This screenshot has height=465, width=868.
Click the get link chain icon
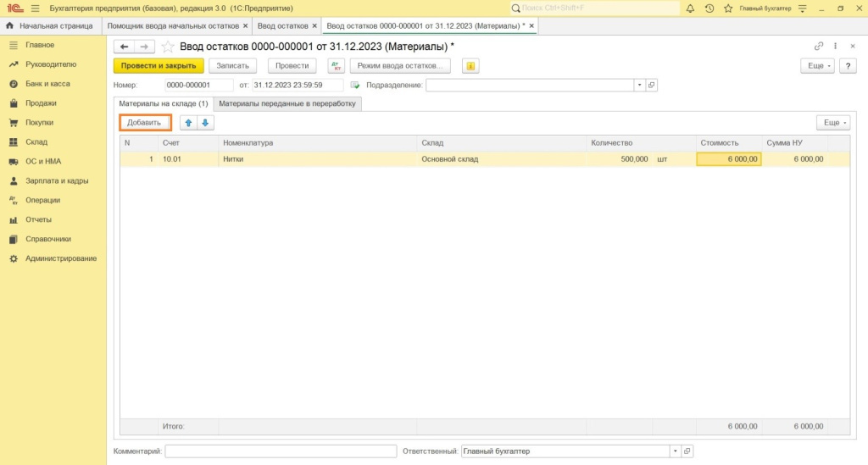818,47
